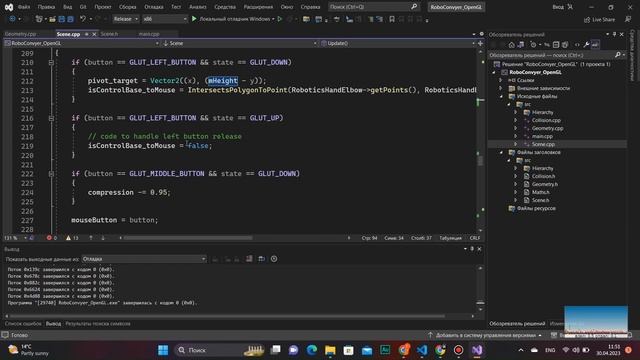640x360 pixels.
Task: Toggle the pin on the Scene.cpp tab
Action: tap(87, 34)
